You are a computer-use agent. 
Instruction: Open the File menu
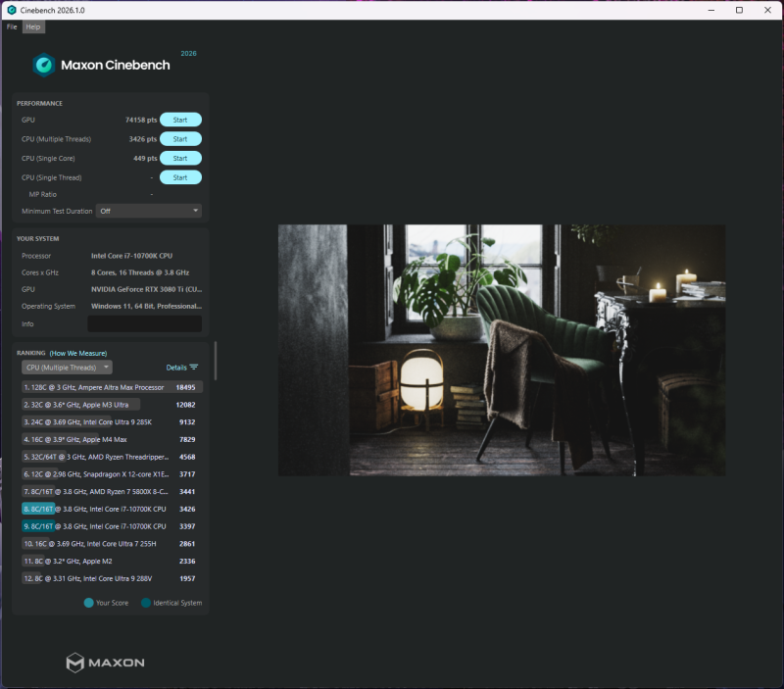(x=12, y=27)
